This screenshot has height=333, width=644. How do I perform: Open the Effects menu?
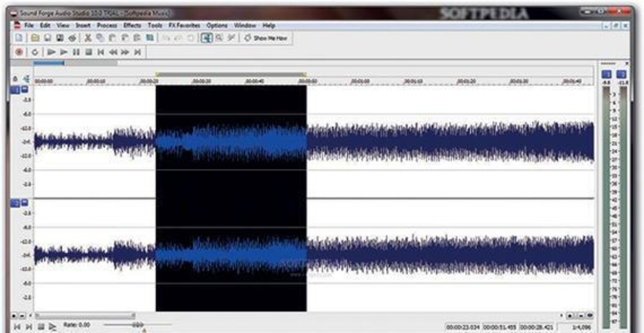tap(132, 26)
